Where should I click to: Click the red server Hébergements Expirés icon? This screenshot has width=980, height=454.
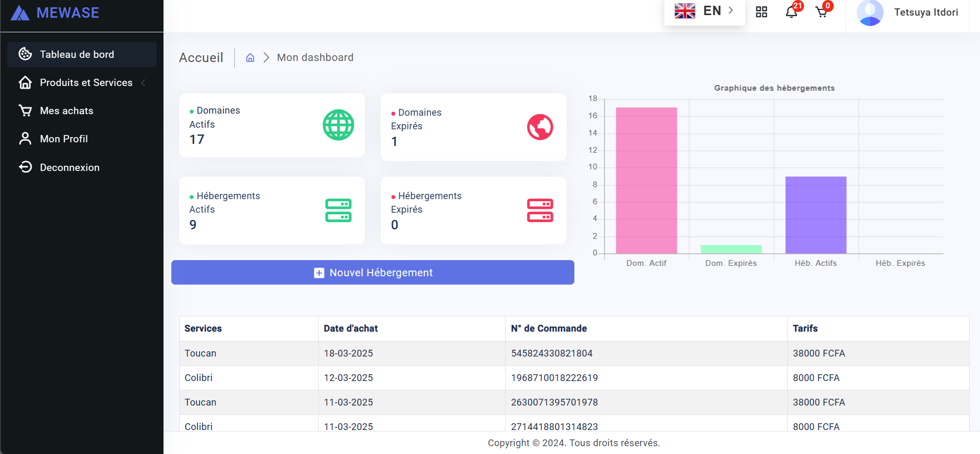[539, 211]
